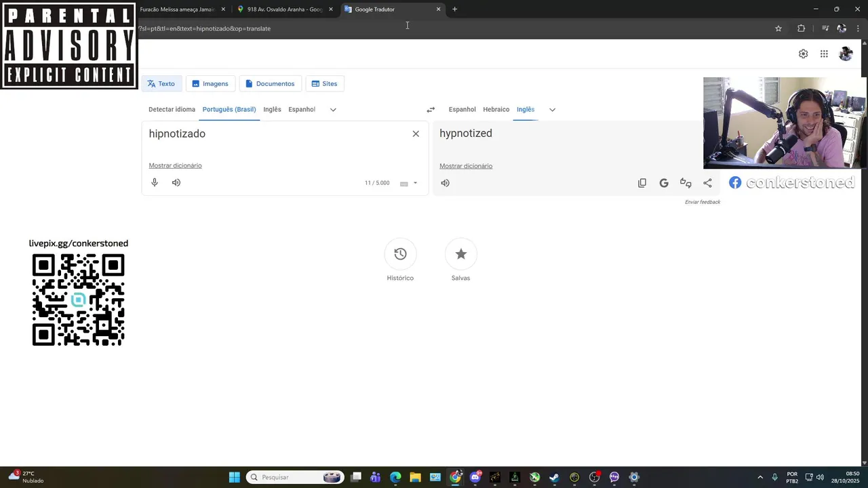Open the browser extensions puzzle icon
The image size is (868, 488).
click(801, 28)
